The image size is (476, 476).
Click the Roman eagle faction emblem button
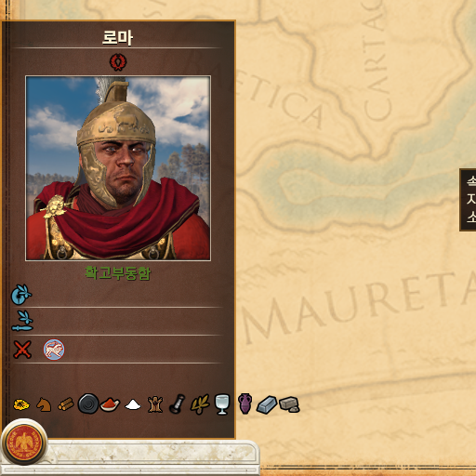tap(24, 443)
